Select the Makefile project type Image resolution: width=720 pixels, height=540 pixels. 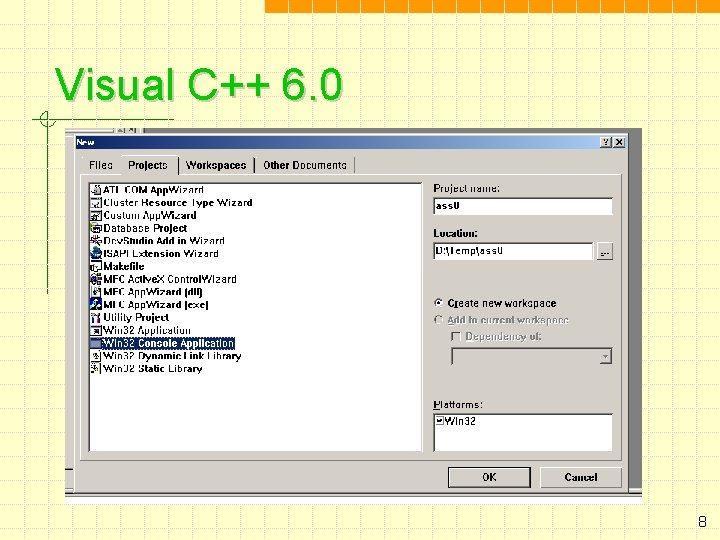(124, 266)
